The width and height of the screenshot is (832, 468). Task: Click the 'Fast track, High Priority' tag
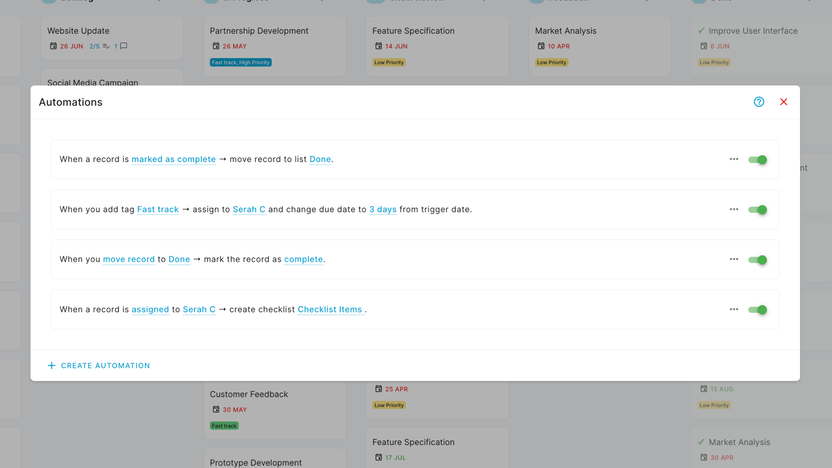[x=241, y=63]
